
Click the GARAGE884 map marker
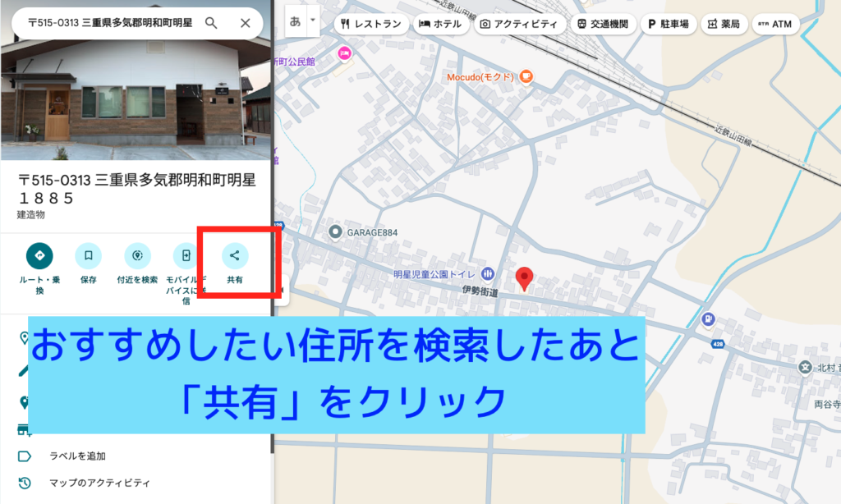pyautogui.click(x=335, y=232)
